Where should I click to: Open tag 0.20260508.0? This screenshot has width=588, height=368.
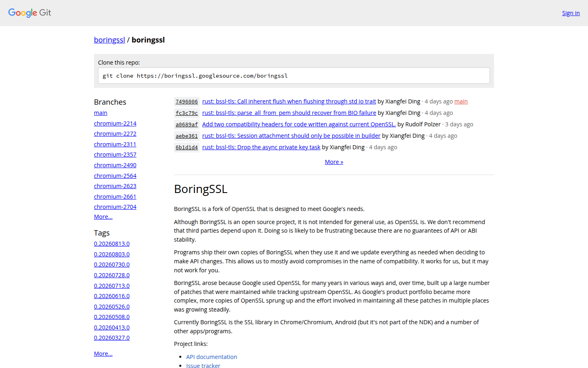pyautogui.click(x=112, y=317)
